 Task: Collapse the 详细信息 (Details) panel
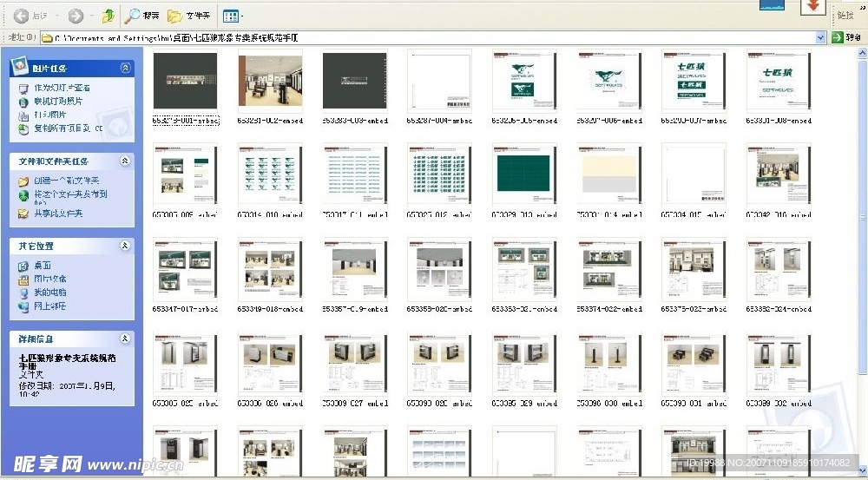[x=126, y=339]
